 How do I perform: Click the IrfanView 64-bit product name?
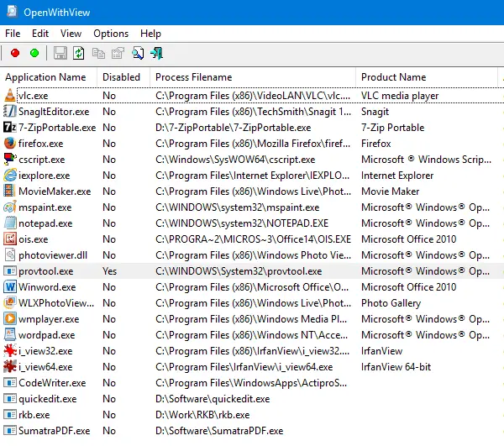[x=396, y=367]
